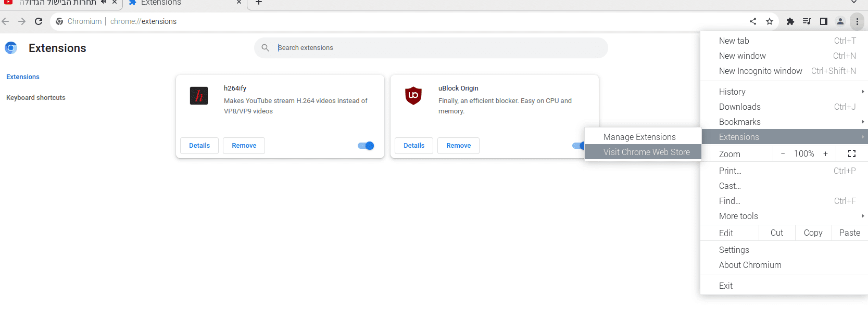The image size is (868, 321).
Task: Click Cut in the Edit row
Action: pyautogui.click(x=777, y=233)
